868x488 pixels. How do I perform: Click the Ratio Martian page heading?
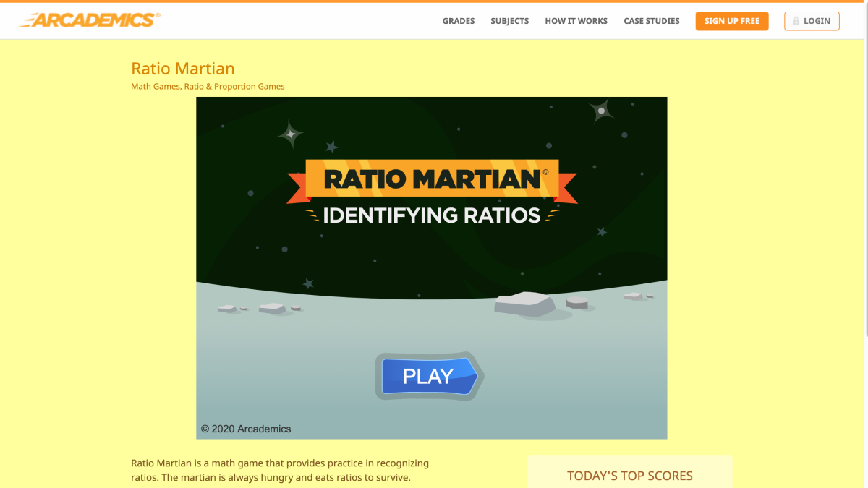(x=182, y=69)
